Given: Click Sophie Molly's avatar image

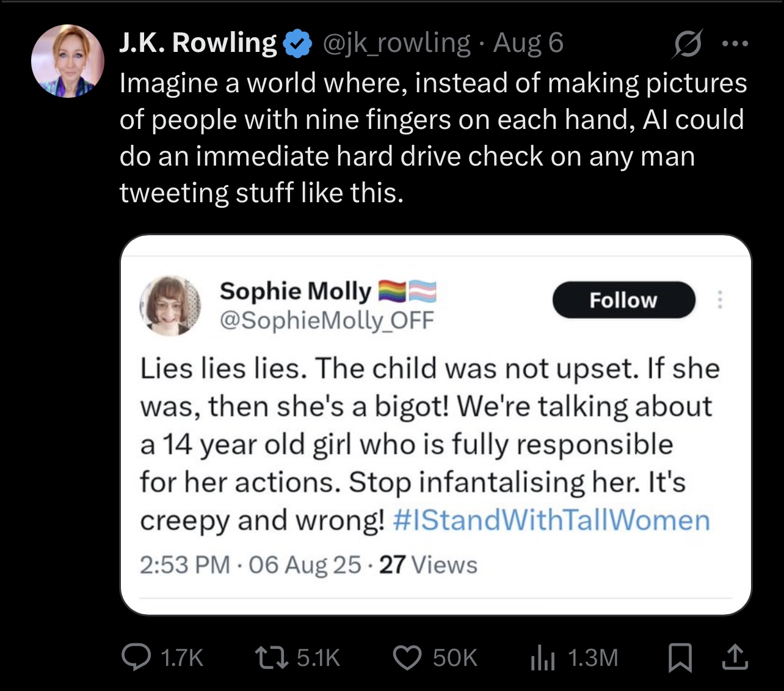Looking at the screenshot, I should pos(170,305).
